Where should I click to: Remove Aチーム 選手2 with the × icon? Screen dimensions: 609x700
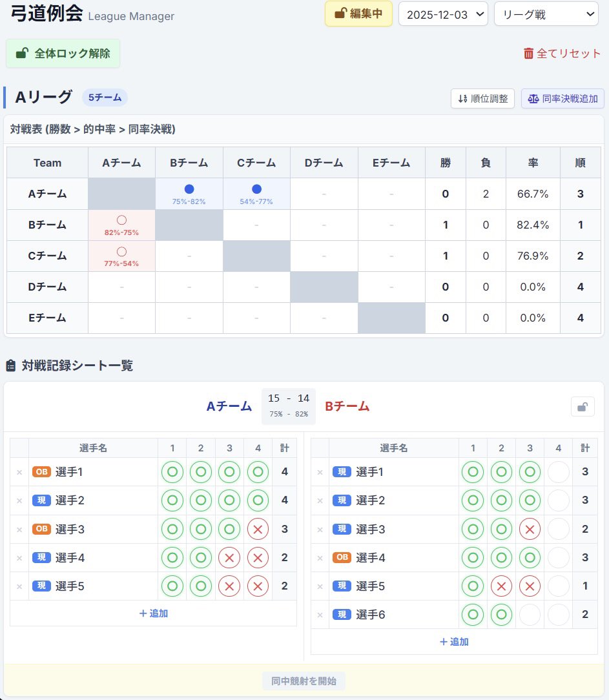click(19, 501)
